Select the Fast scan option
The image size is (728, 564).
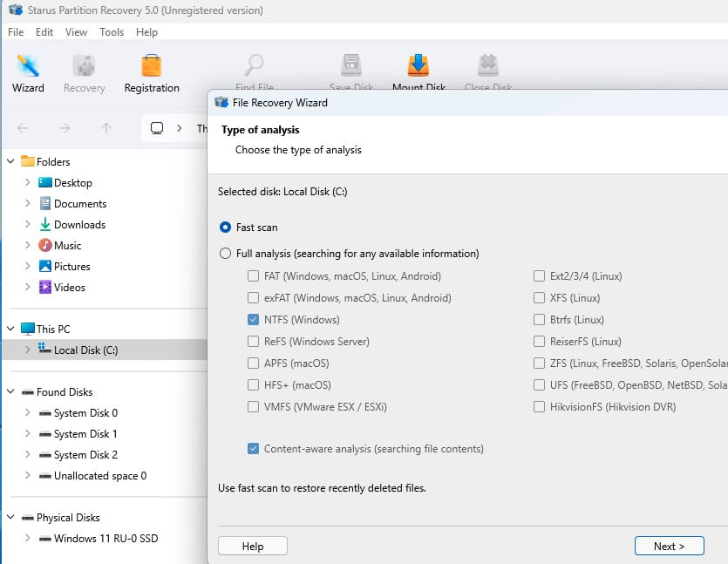225,228
